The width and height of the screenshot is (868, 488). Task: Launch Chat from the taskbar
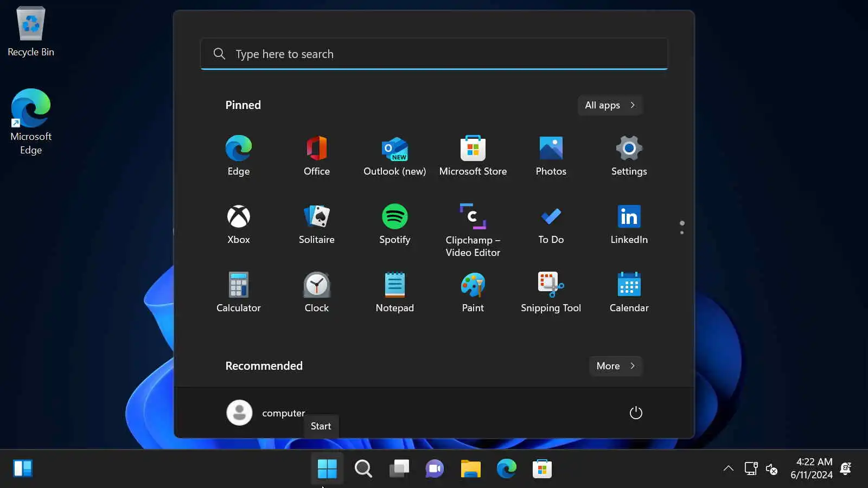click(435, 468)
